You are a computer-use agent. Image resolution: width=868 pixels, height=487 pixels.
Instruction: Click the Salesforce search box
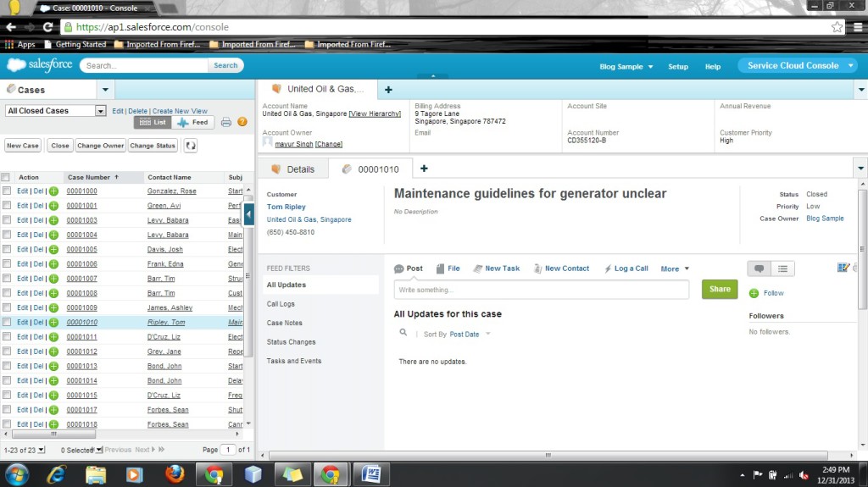(x=144, y=65)
